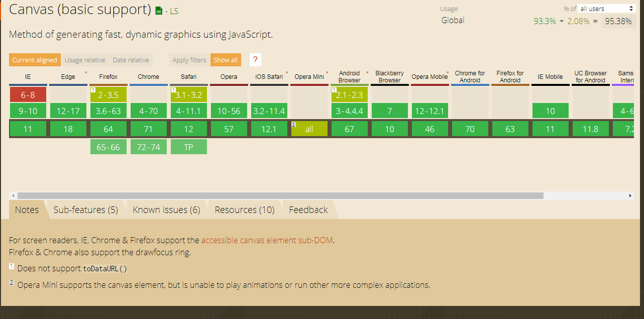Click the Show all button
The height and width of the screenshot is (319, 644).
226,60
